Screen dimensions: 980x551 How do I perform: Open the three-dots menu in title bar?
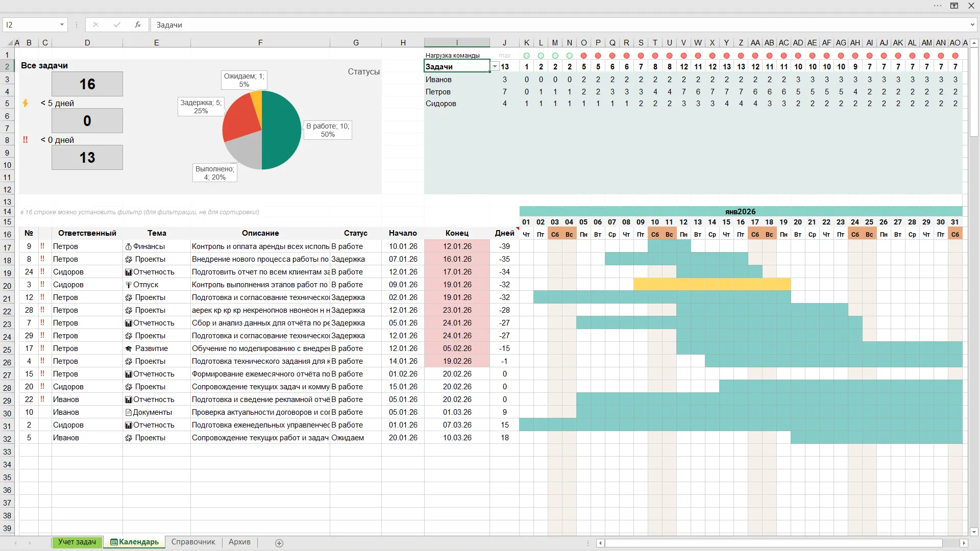click(938, 6)
